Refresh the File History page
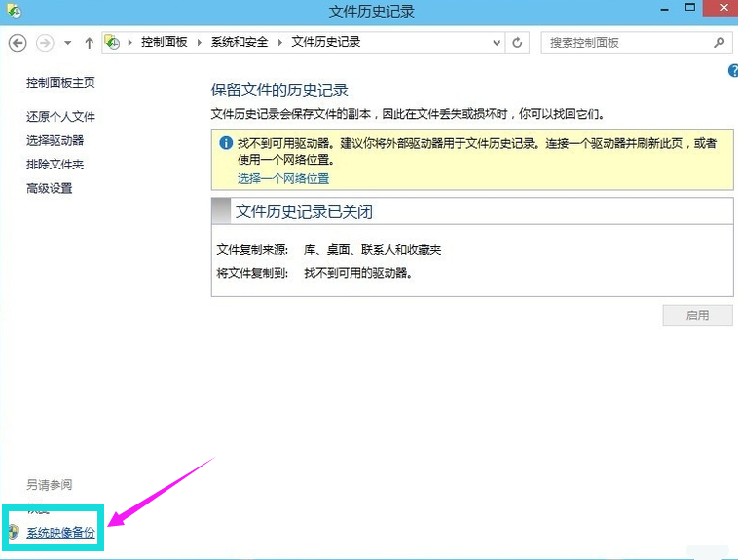 coord(517,43)
